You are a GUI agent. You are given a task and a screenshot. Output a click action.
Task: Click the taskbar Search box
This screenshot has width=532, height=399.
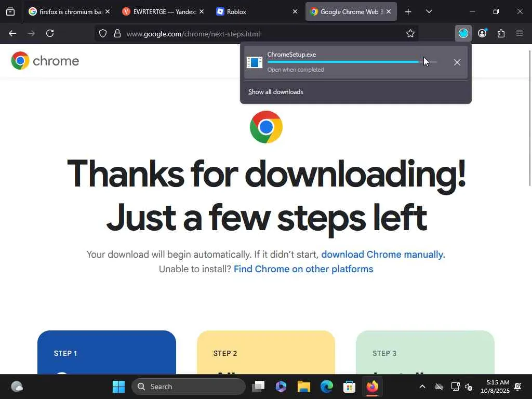(x=188, y=387)
